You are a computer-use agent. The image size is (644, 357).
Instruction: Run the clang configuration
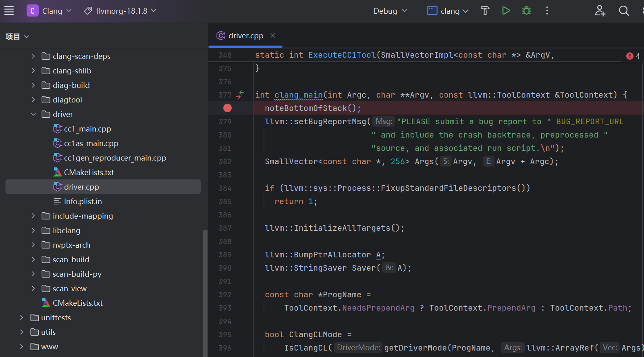(506, 11)
